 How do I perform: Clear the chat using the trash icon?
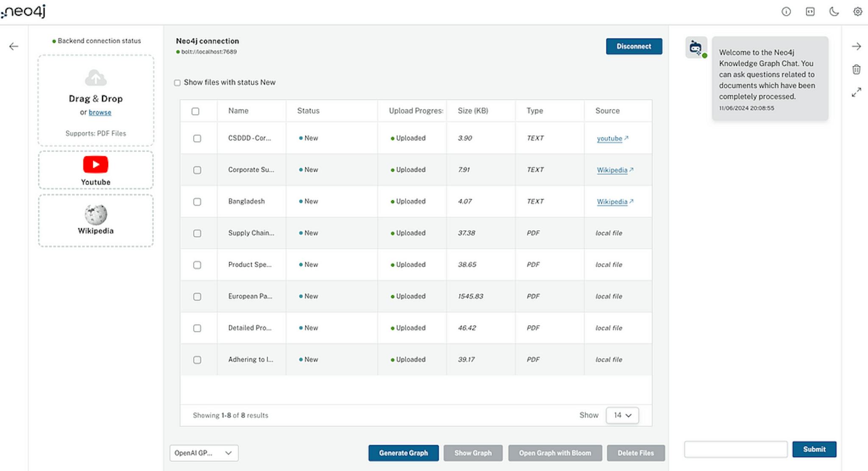(857, 69)
